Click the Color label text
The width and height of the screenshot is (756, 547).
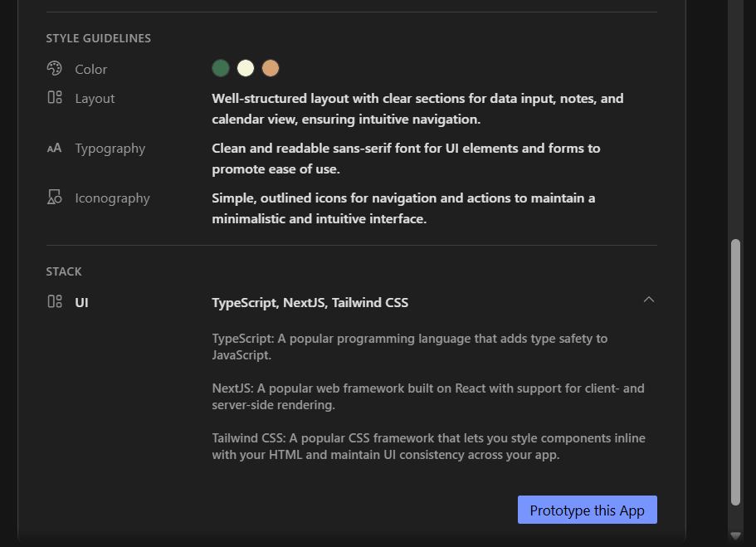click(91, 69)
